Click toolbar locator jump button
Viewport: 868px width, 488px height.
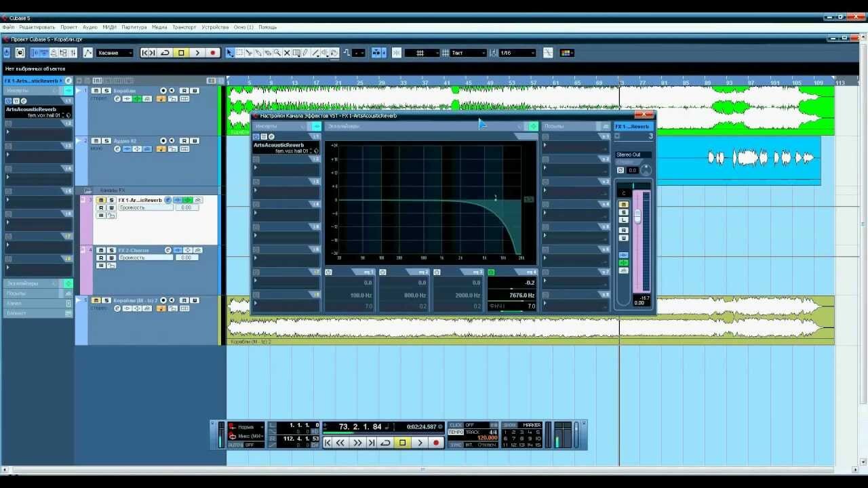tap(149, 53)
